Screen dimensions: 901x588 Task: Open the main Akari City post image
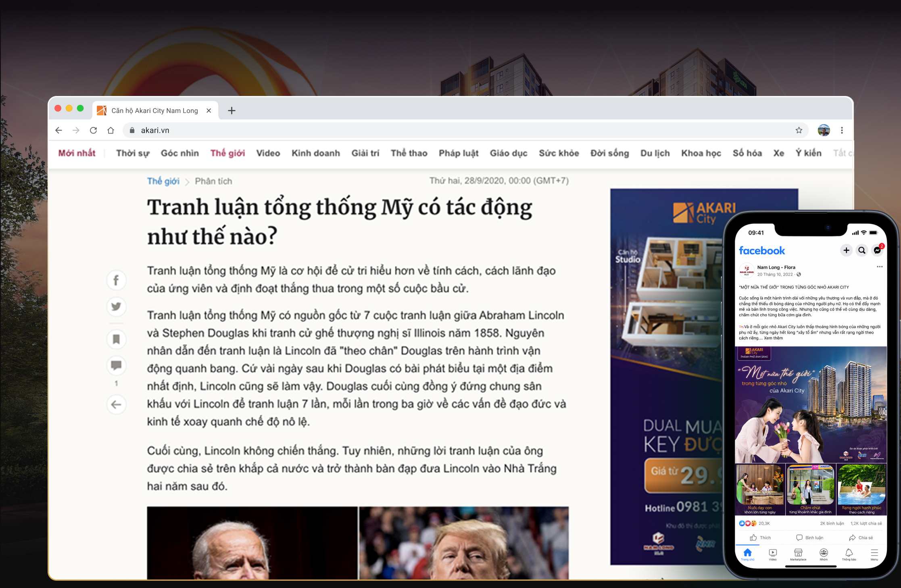[x=811, y=405]
